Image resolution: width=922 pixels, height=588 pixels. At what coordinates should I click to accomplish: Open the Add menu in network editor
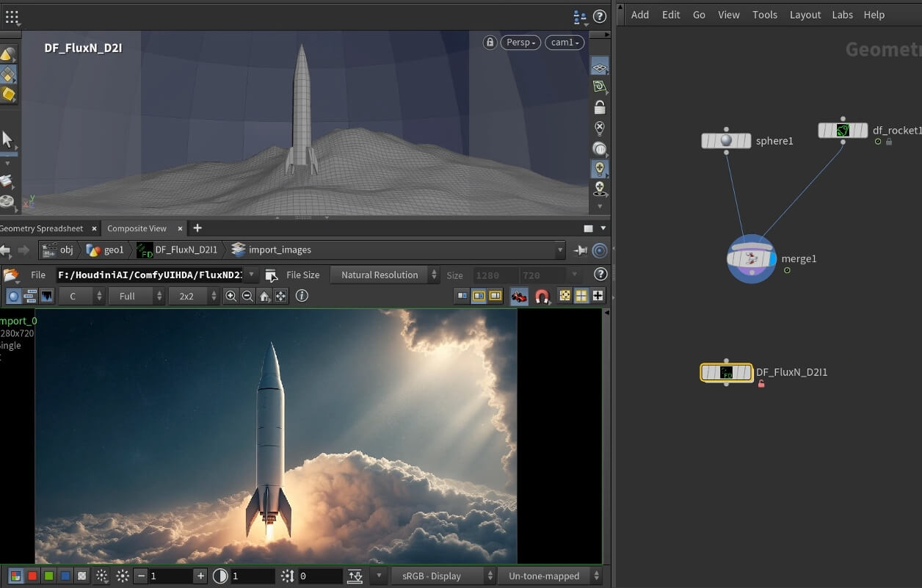pyautogui.click(x=640, y=15)
